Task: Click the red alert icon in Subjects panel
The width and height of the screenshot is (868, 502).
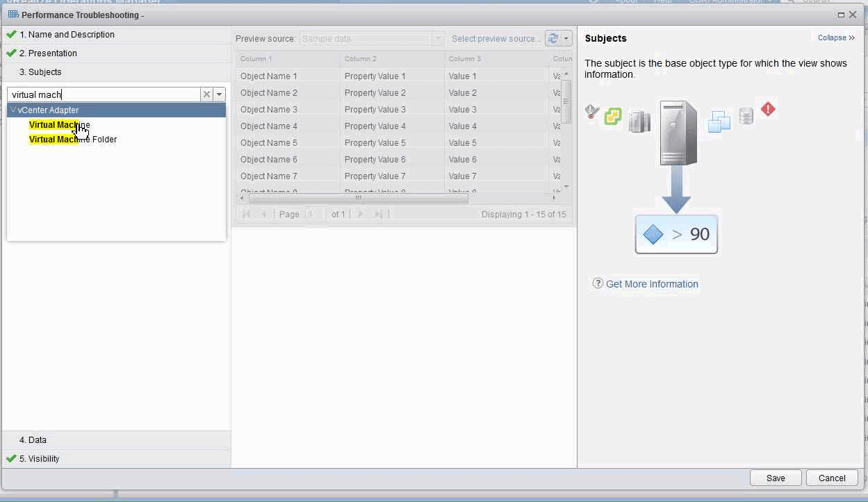Action: tap(768, 109)
